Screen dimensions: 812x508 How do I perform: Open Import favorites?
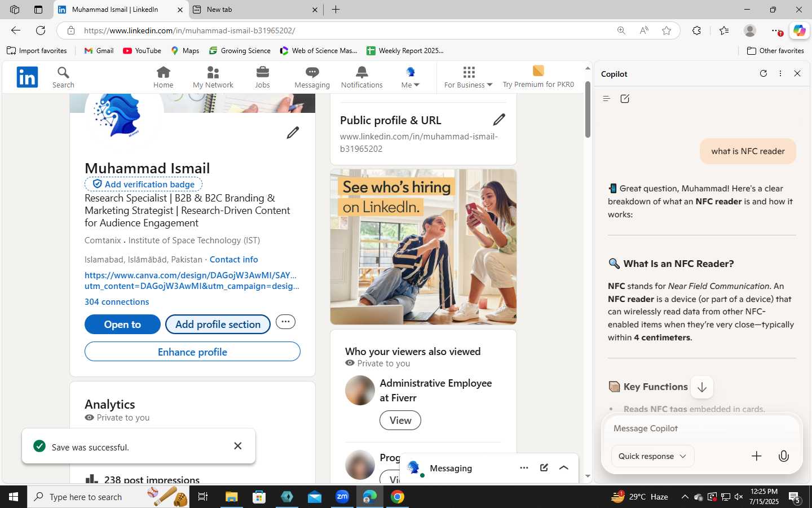pos(37,51)
